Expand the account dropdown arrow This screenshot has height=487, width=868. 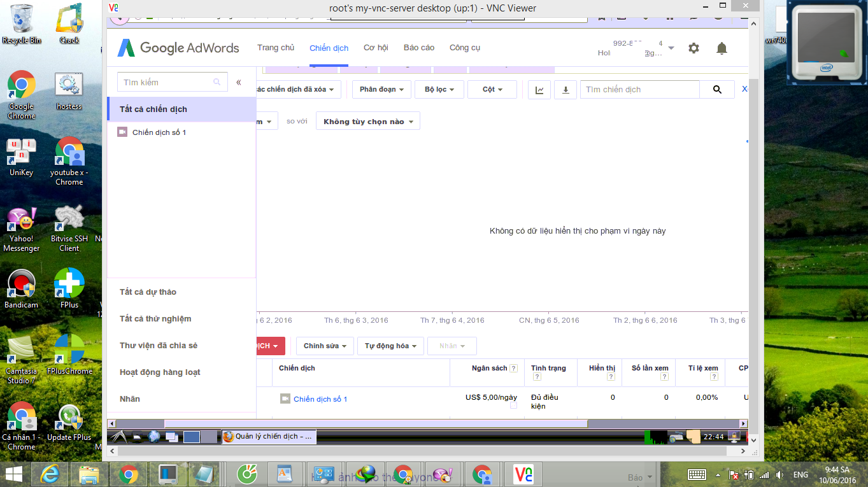(x=671, y=48)
